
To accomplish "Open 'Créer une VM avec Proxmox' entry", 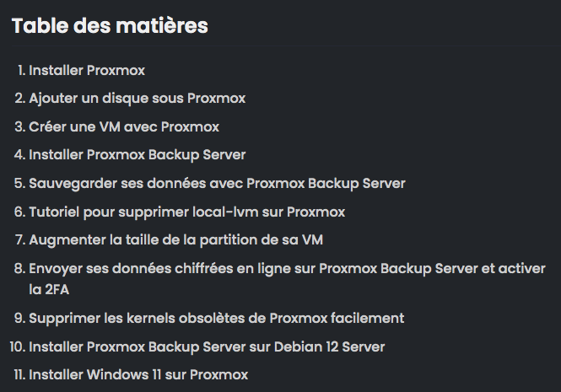I will [x=124, y=126].
